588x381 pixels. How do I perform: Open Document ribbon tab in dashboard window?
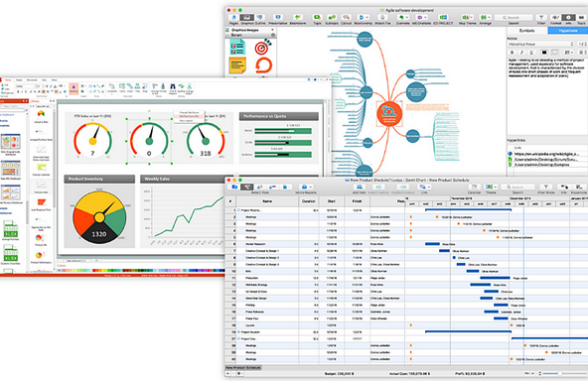click(32, 79)
